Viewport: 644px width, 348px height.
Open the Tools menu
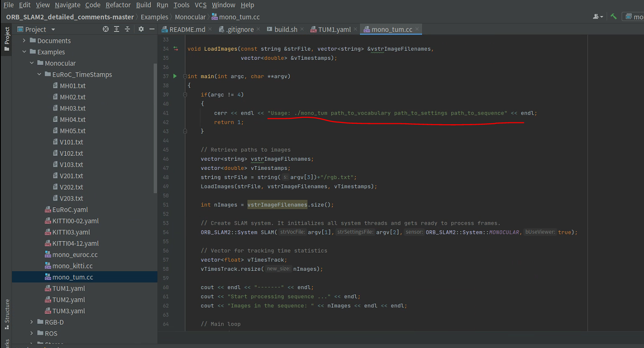tap(181, 5)
